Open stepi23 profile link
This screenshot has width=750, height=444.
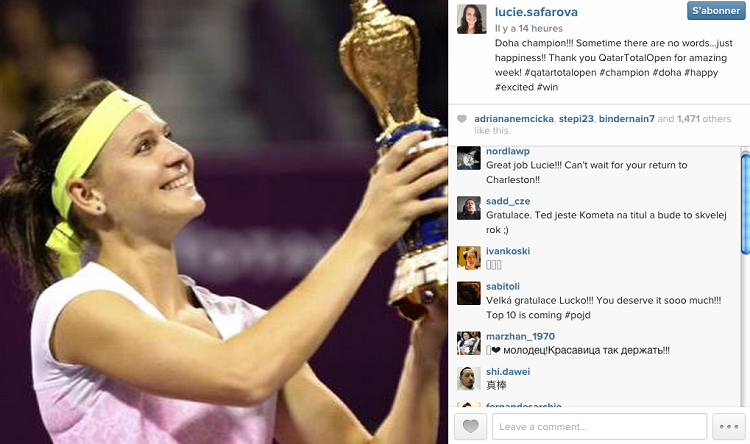(x=576, y=119)
